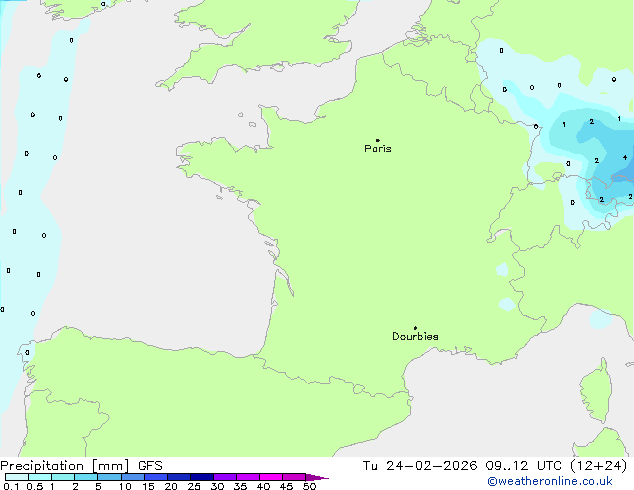Image resolution: width=634 pixels, height=490 pixels.
Task: Select the 0.5–1 mm legend color swatch
Action: 40,477
